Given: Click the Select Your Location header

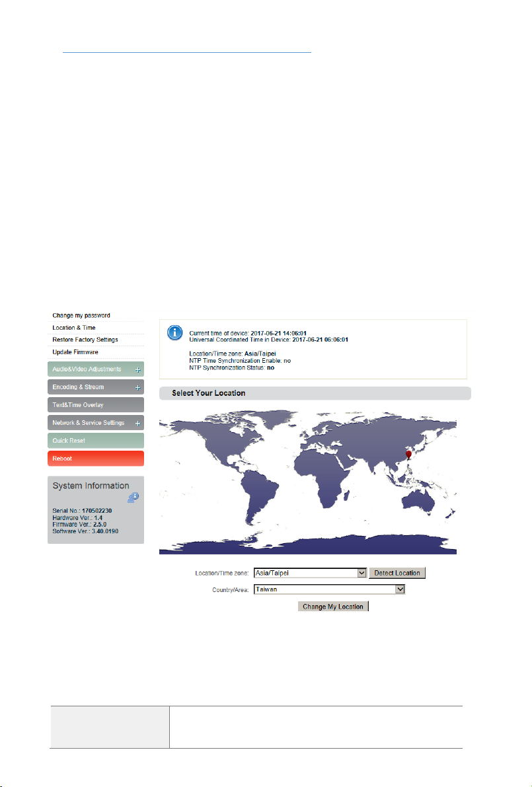Looking at the screenshot, I should coord(315,393).
